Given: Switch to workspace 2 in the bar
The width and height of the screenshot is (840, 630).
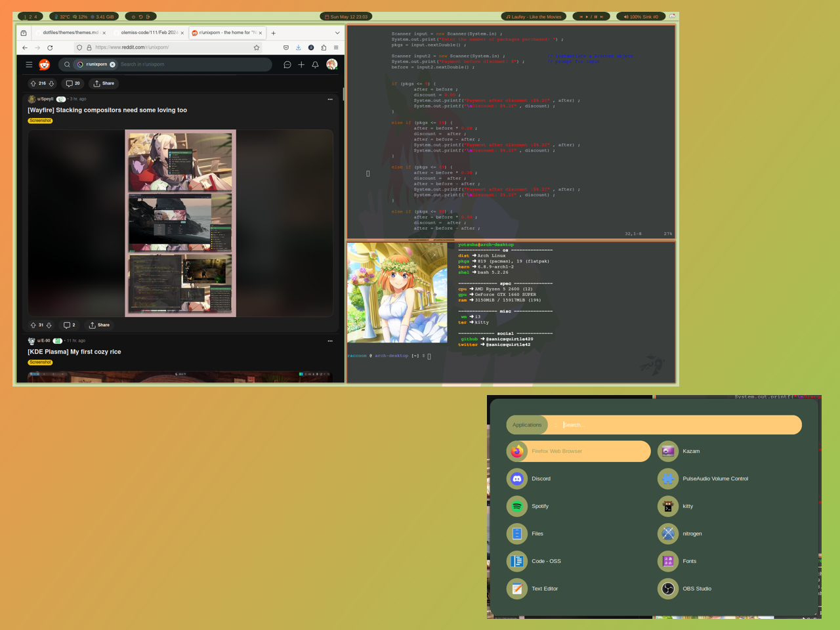Looking at the screenshot, I should click(x=30, y=16).
